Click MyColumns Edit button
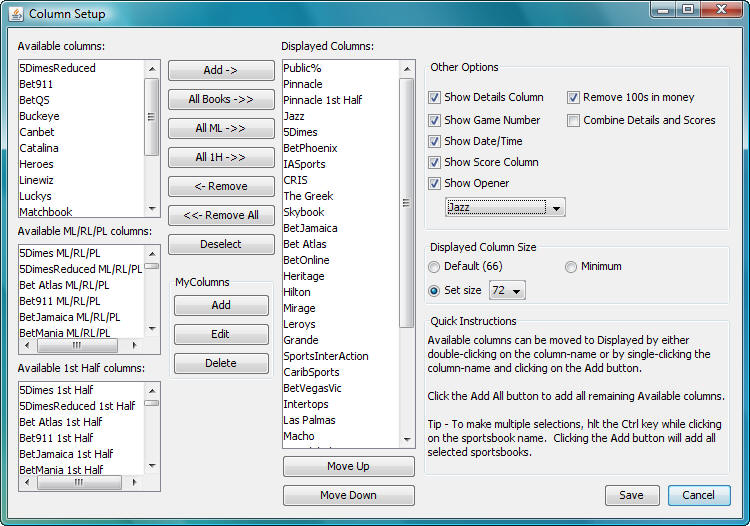The width and height of the screenshot is (750, 526). [x=221, y=334]
